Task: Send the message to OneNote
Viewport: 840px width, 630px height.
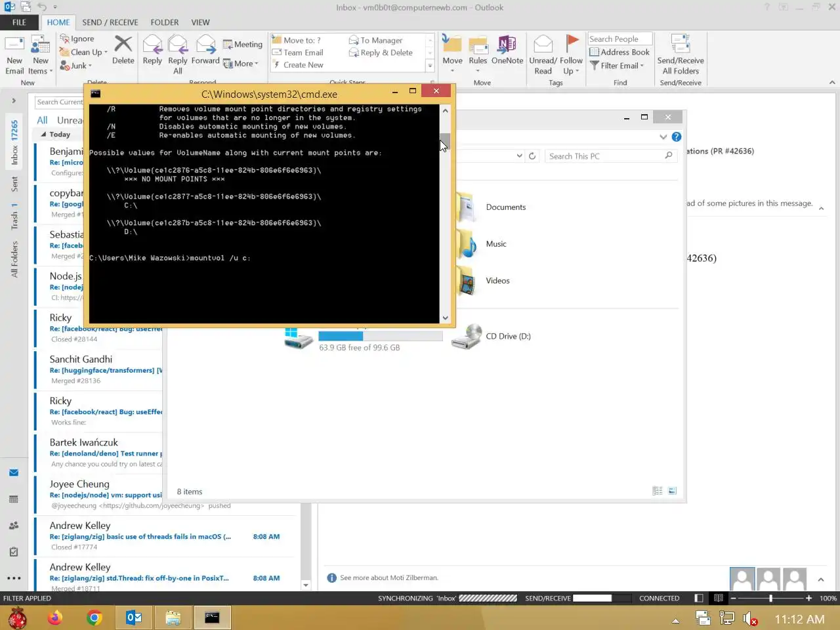Action: tap(507, 50)
